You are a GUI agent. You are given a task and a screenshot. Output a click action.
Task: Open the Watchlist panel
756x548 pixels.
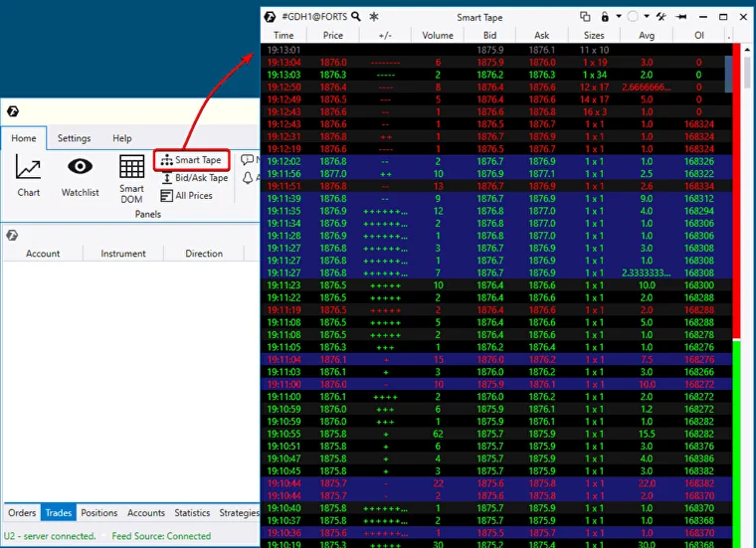click(80, 176)
